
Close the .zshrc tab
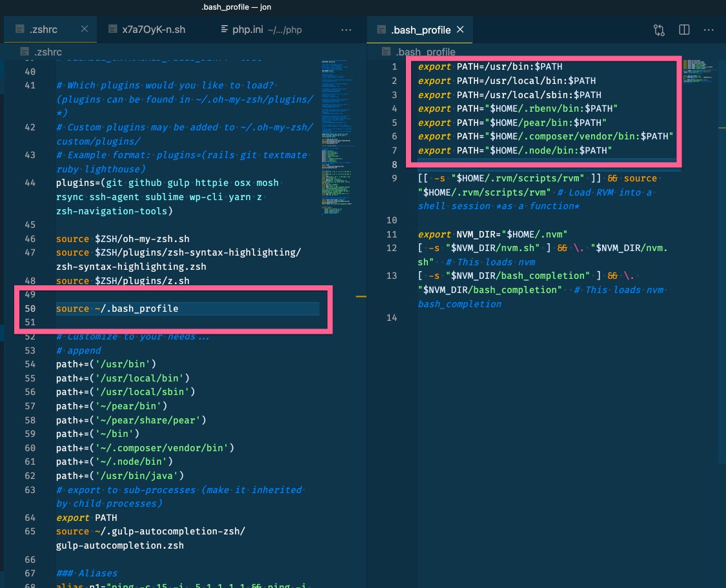tap(85, 29)
